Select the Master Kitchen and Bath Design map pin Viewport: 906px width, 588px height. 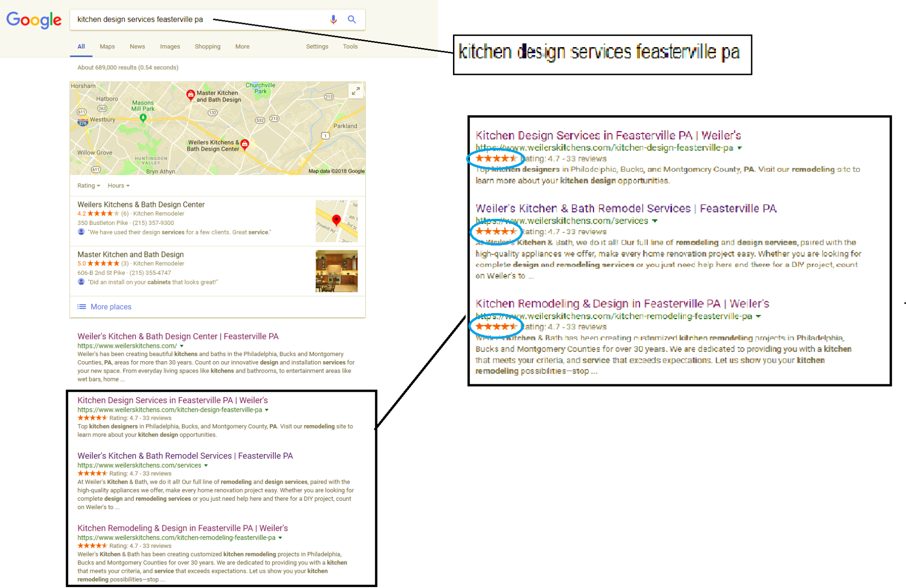190,96
